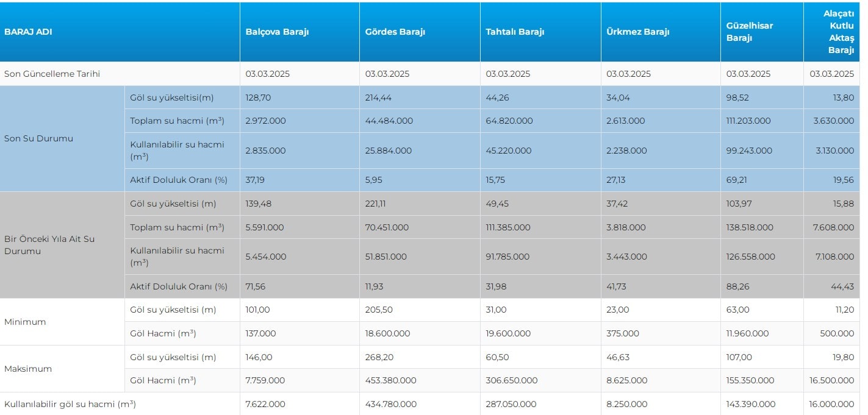Click the Minimum row group label
Screen dimensions: 868x415
pos(25,322)
